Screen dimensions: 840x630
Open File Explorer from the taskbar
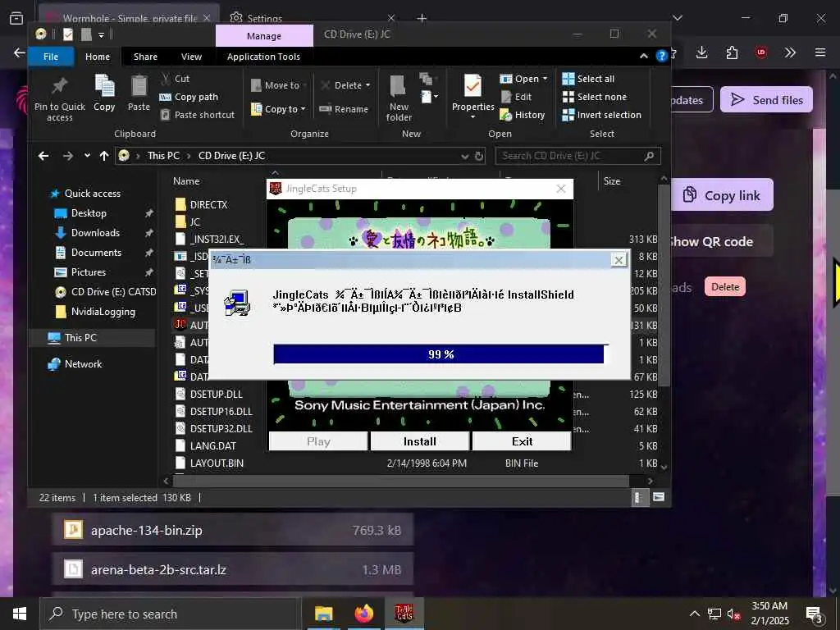click(323, 614)
